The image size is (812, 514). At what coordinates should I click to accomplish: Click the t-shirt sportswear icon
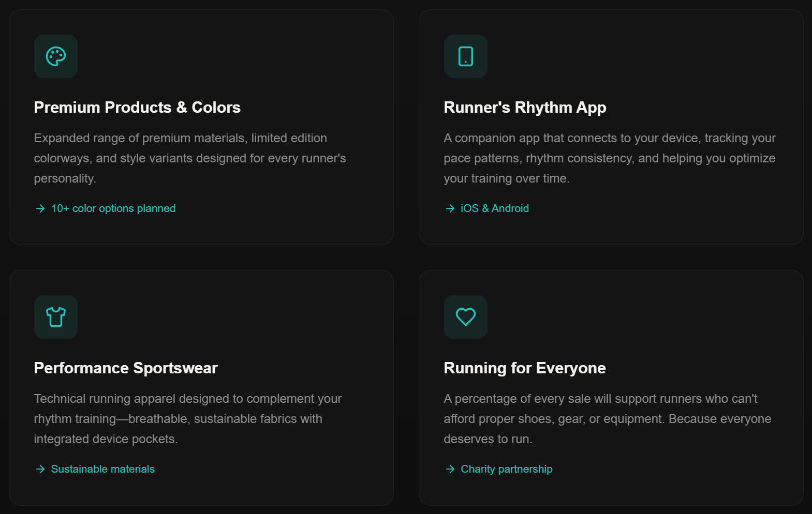point(56,317)
